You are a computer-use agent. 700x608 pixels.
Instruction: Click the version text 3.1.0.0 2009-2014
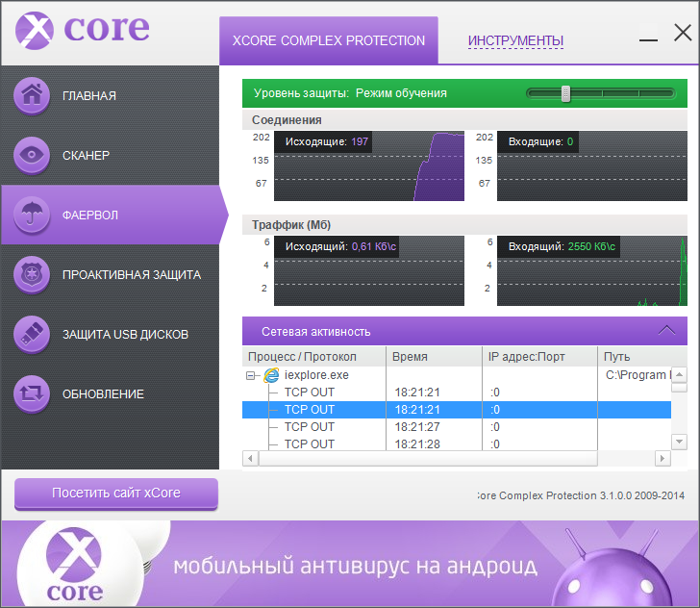642,495
